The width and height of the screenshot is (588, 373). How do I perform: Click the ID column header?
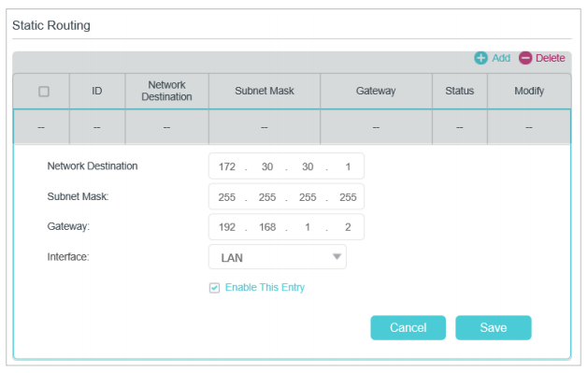96,91
